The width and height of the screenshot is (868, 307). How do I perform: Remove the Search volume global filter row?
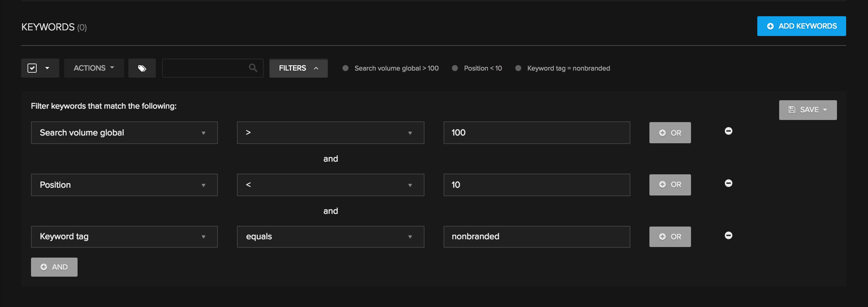tap(728, 131)
